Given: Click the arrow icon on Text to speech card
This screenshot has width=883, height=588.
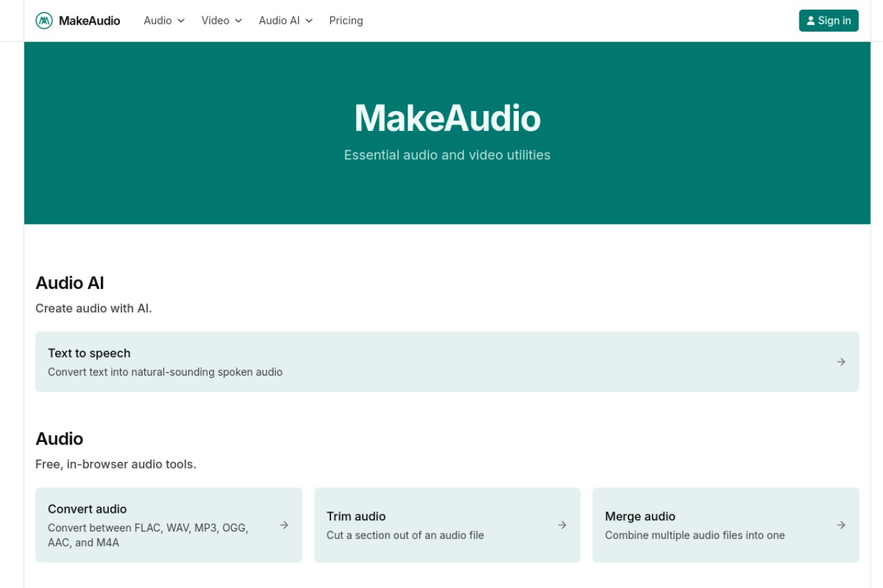Looking at the screenshot, I should [841, 362].
